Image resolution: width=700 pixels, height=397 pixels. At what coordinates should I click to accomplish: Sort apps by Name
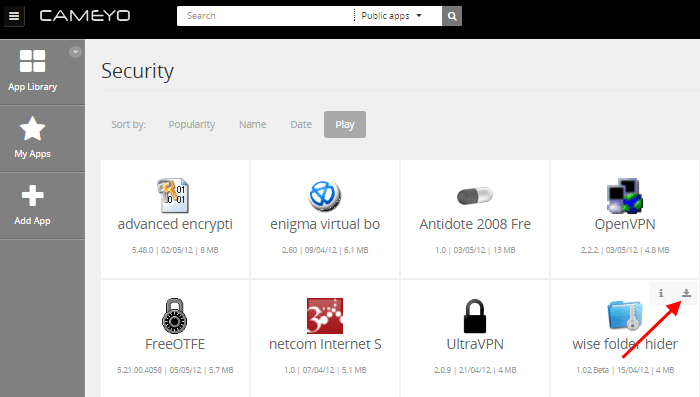pyautogui.click(x=252, y=125)
